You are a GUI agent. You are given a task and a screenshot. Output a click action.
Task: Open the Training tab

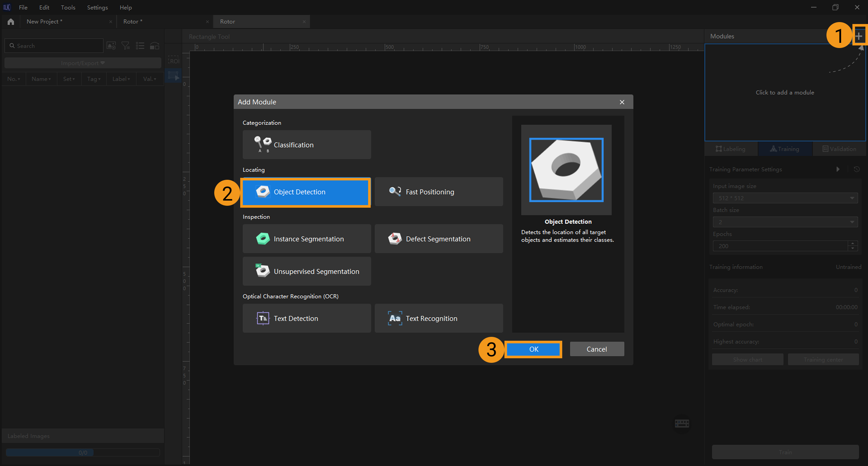pyautogui.click(x=785, y=149)
